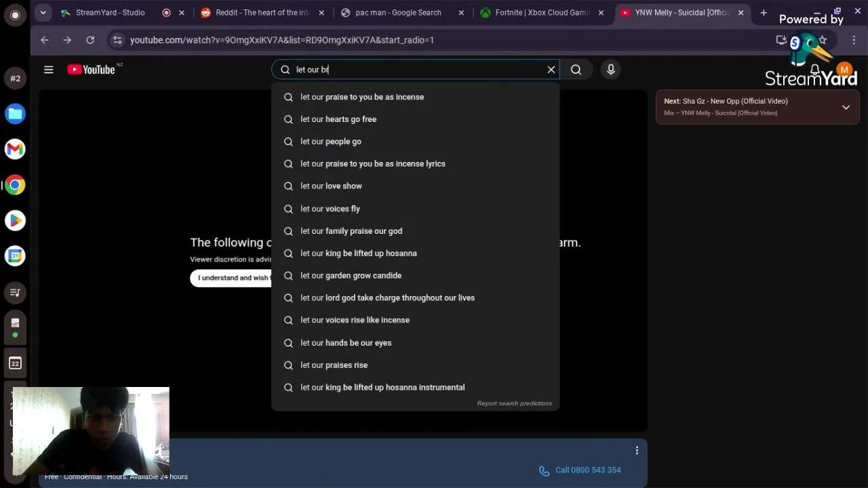Open the crisis panel three-dot options
The height and width of the screenshot is (488, 868).
point(637,451)
